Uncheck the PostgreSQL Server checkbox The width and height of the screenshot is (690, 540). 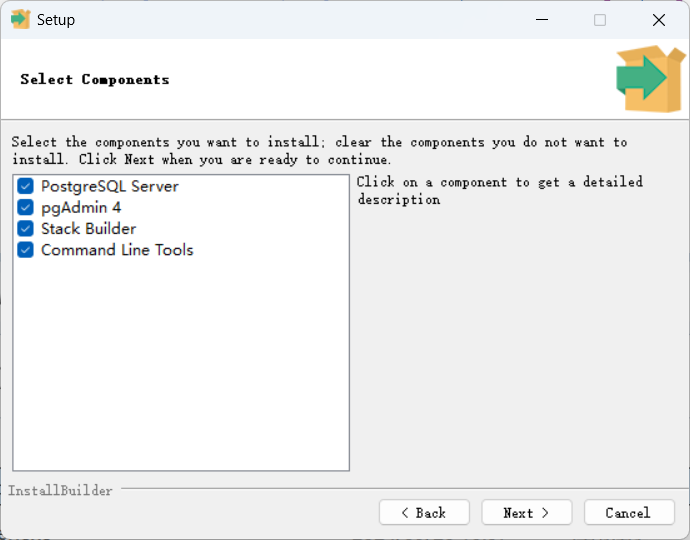click(26, 187)
